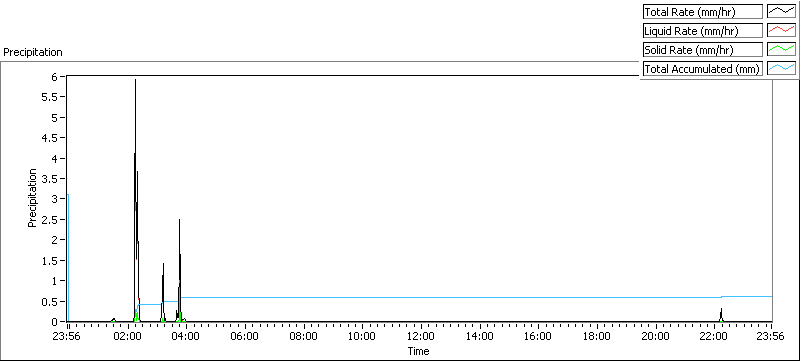Click the black peak near 04:00
Viewport: 800px width, 361px height.
click(180, 222)
